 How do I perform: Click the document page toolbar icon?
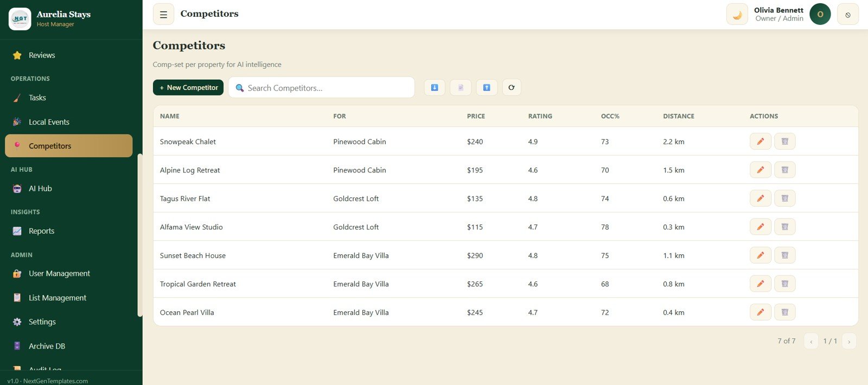461,87
